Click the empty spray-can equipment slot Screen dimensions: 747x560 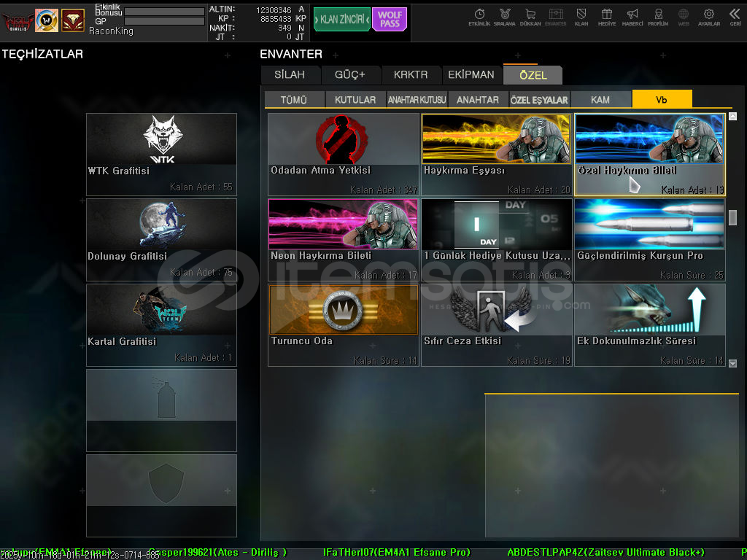click(x=161, y=411)
